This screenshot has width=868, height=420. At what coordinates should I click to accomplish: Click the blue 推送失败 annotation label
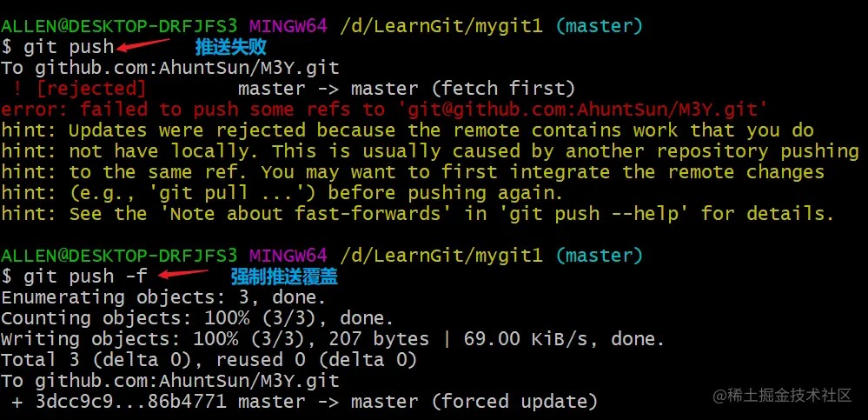[231, 48]
